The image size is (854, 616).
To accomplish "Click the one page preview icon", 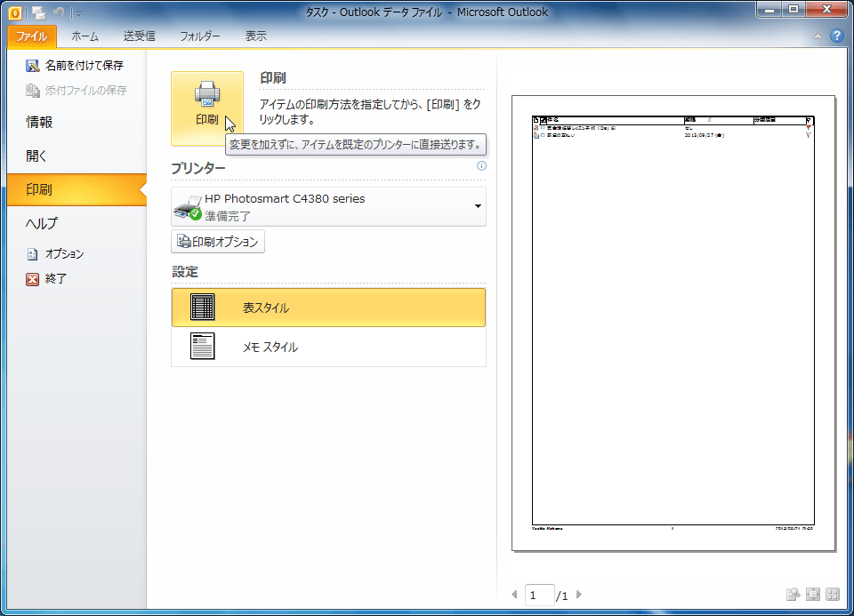I will click(812, 595).
